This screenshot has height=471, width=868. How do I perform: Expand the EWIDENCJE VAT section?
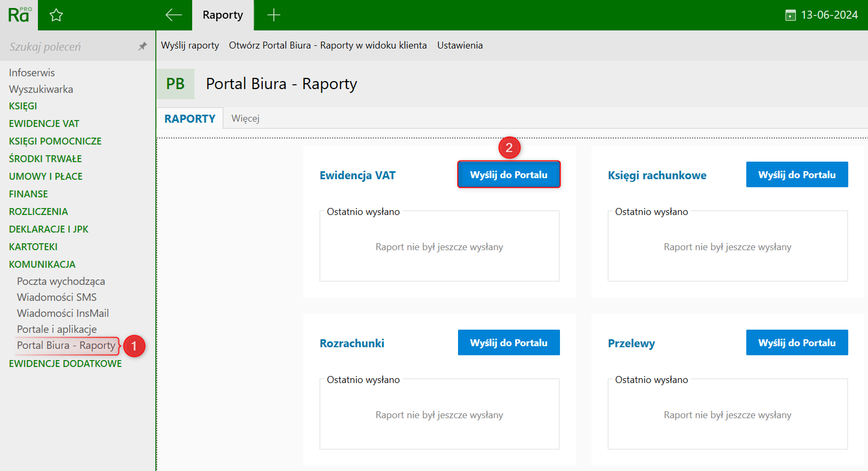[44, 124]
